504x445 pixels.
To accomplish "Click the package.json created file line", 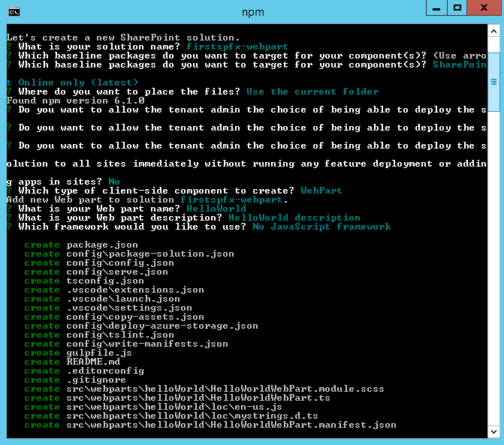I will click(101, 245).
